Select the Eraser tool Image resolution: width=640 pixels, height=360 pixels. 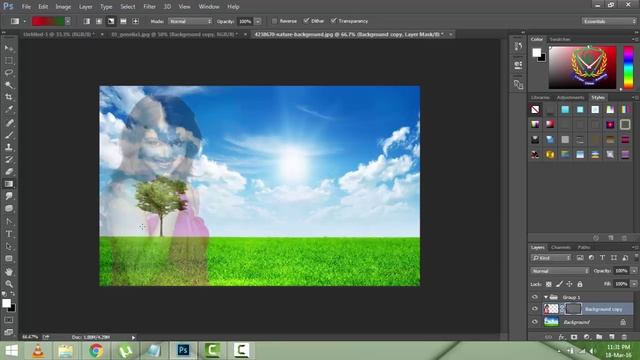tap(9, 171)
